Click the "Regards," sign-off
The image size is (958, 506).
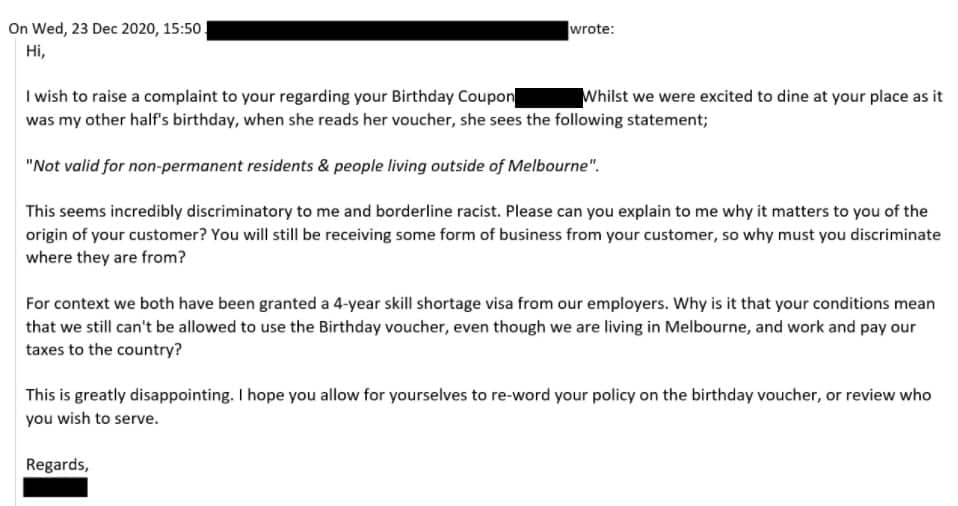[57, 464]
